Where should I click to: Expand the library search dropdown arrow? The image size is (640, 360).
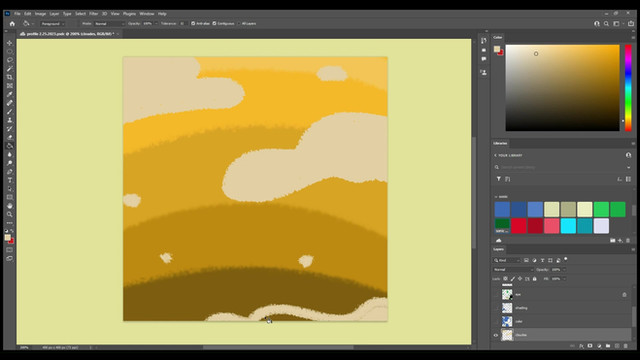(x=629, y=167)
